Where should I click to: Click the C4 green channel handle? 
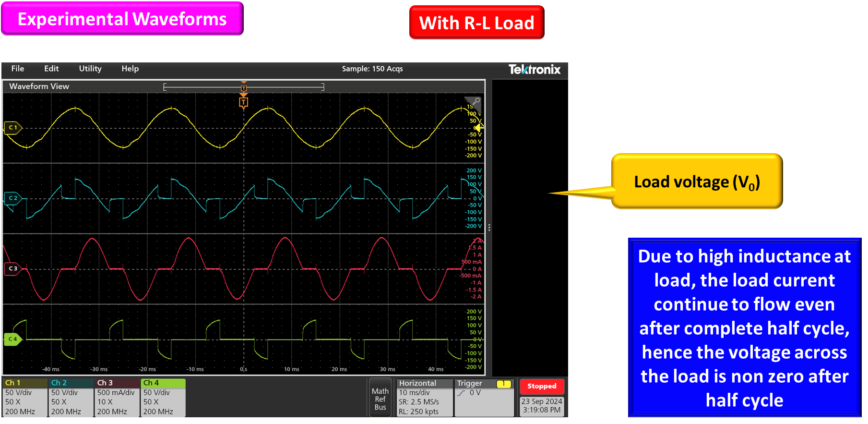(x=12, y=339)
